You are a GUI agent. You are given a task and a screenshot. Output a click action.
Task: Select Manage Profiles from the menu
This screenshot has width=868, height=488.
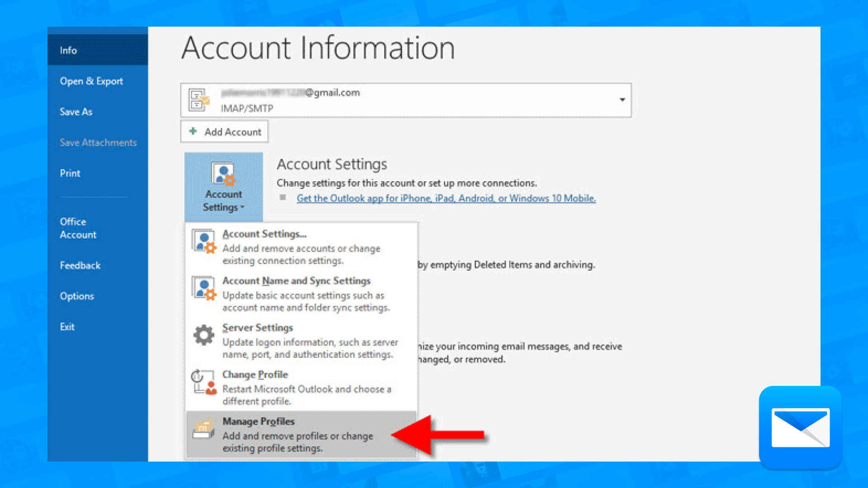259,421
